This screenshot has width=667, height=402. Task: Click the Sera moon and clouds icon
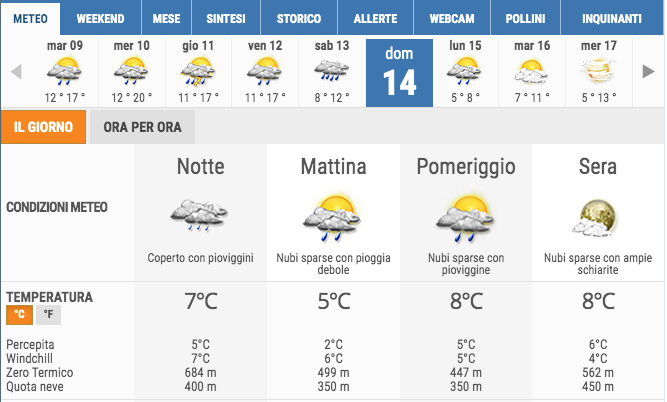[595, 218]
